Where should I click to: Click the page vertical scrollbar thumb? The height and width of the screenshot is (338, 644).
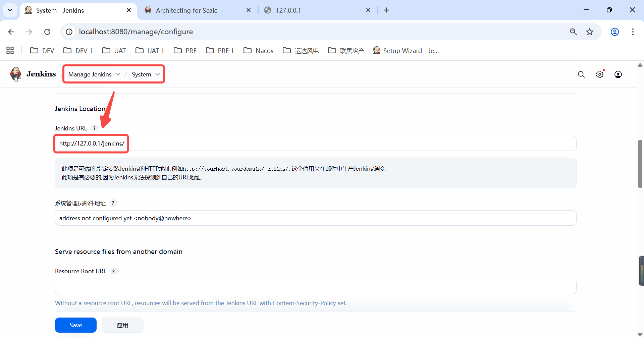point(640,164)
